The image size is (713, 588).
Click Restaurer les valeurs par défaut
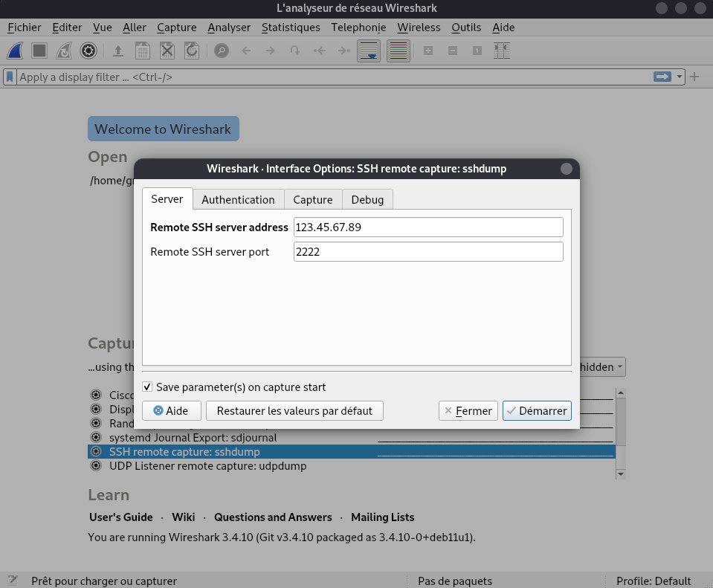click(x=294, y=410)
